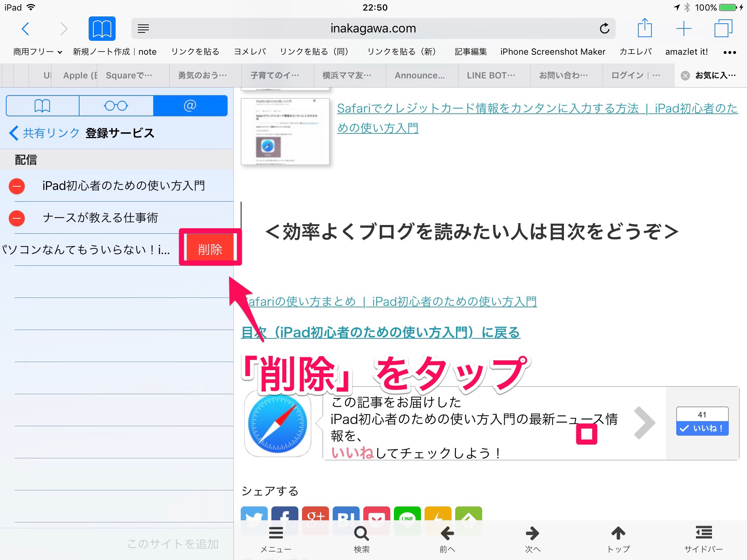Tap red minus for iPad初心者のための使い方入門
747x560 pixels.
coord(17,186)
